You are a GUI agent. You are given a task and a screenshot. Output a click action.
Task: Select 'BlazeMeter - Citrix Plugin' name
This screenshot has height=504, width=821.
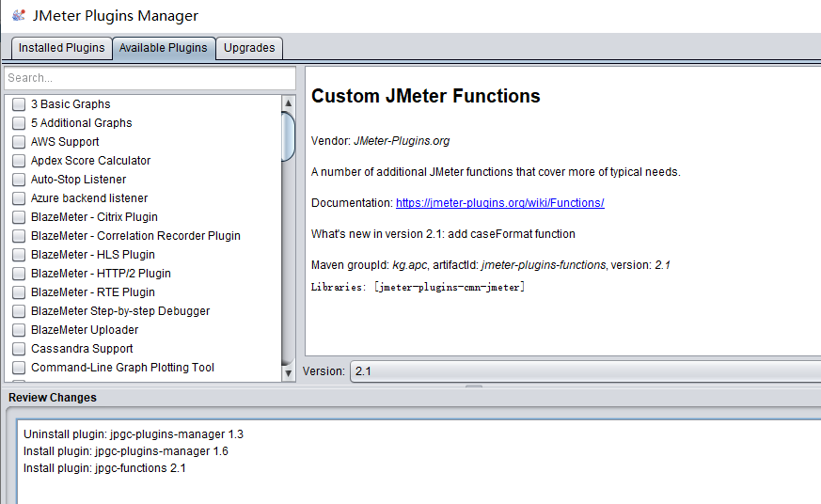point(94,217)
